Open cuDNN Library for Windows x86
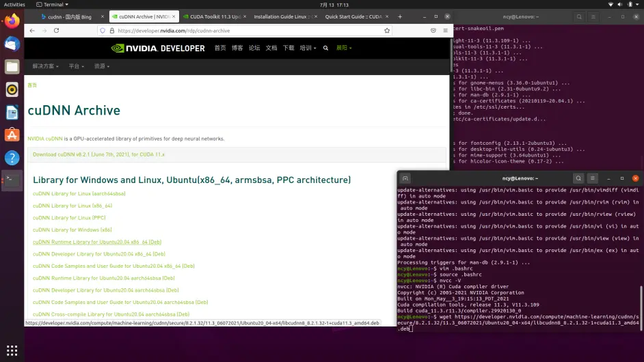 click(x=72, y=230)
